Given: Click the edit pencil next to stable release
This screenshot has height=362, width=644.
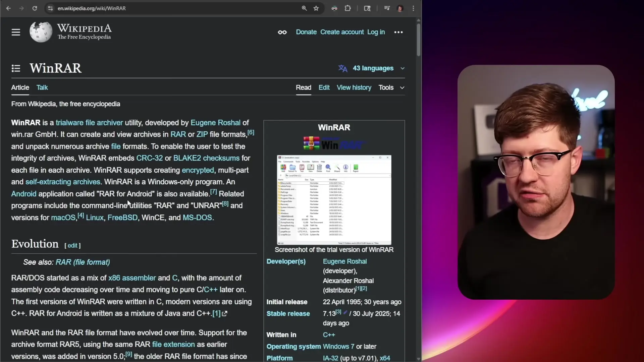Looking at the screenshot, I should pyautogui.click(x=345, y=312).
